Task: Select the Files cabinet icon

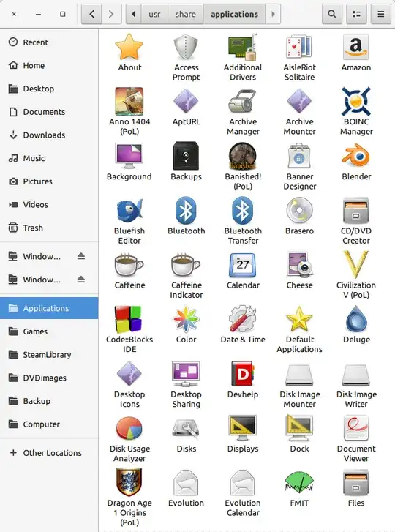Action: coord(355,482)
